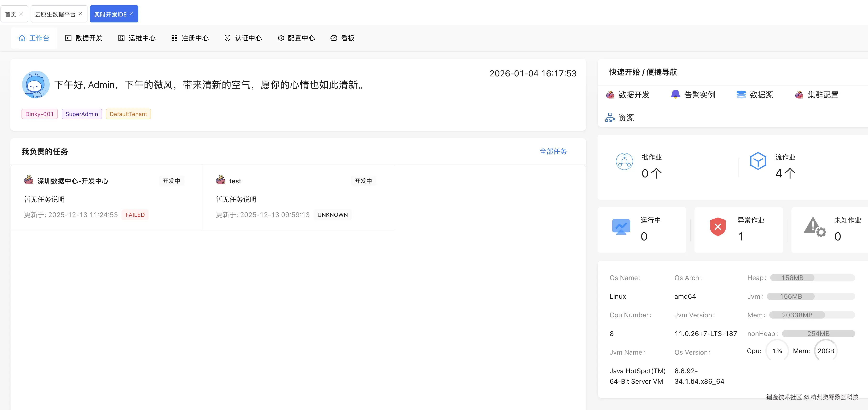Click the 全部任务 link
868x410 pixels.
click(x=553, y=151)
